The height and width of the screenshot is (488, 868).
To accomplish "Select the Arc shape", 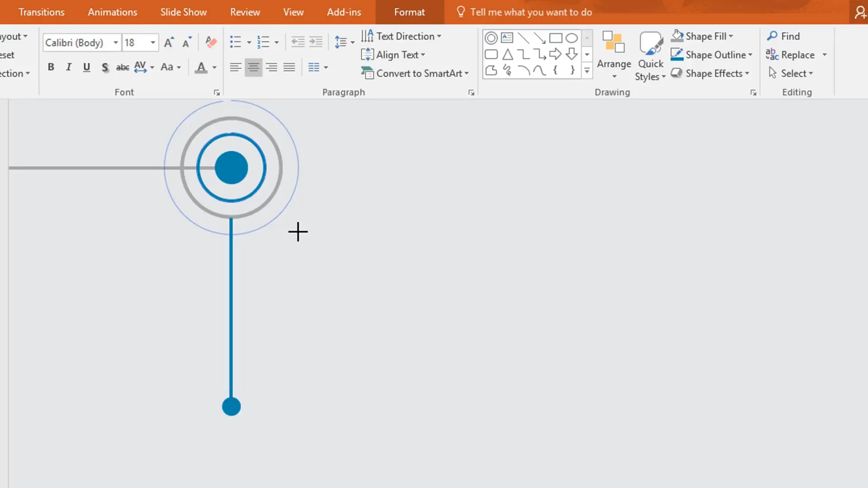I will pyautogui.click(x=524, y=70).
